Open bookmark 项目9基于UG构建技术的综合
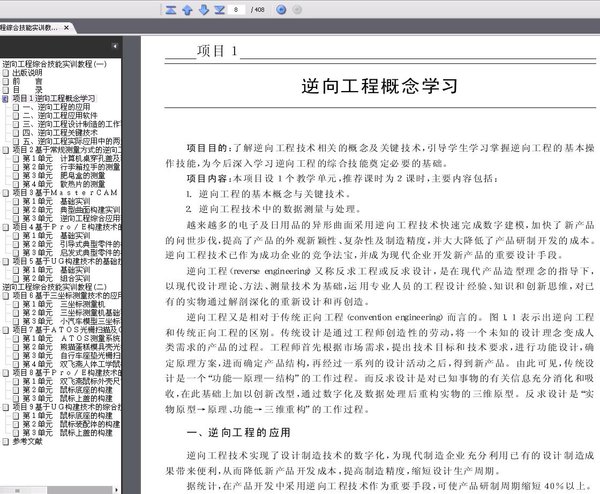Screen dimensions: 600x494 click(67, 407)
